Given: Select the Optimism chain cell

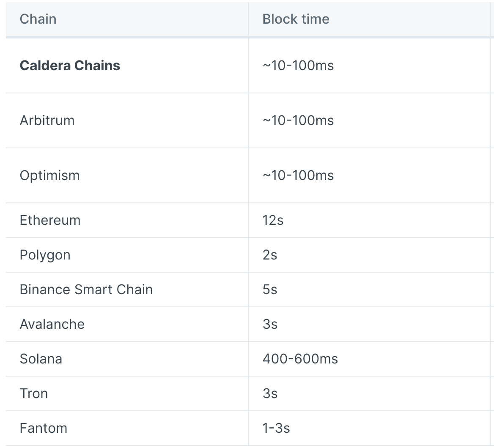Looking at the screenshot, I should pyautogui.click(x=126, y=176).
